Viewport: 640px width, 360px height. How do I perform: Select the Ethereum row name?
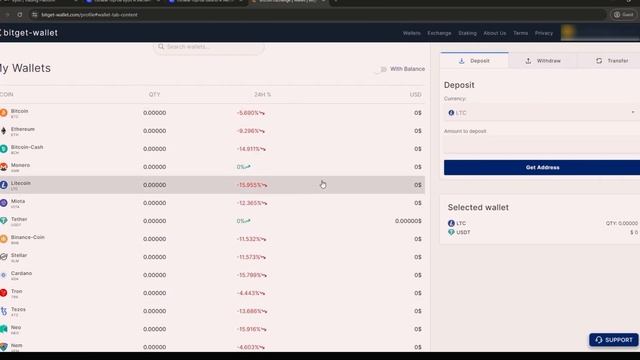tap(23, 129)
